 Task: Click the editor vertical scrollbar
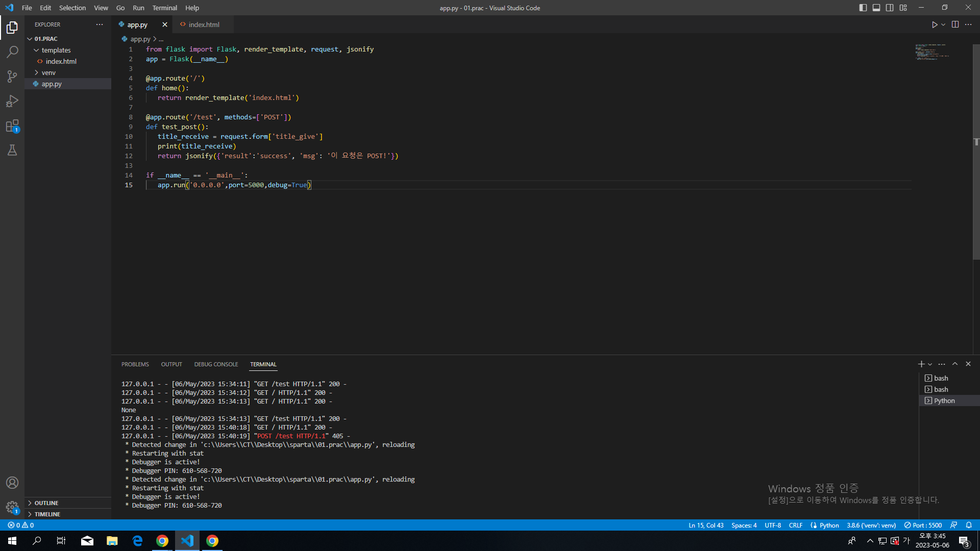click(x=976, y=152)
